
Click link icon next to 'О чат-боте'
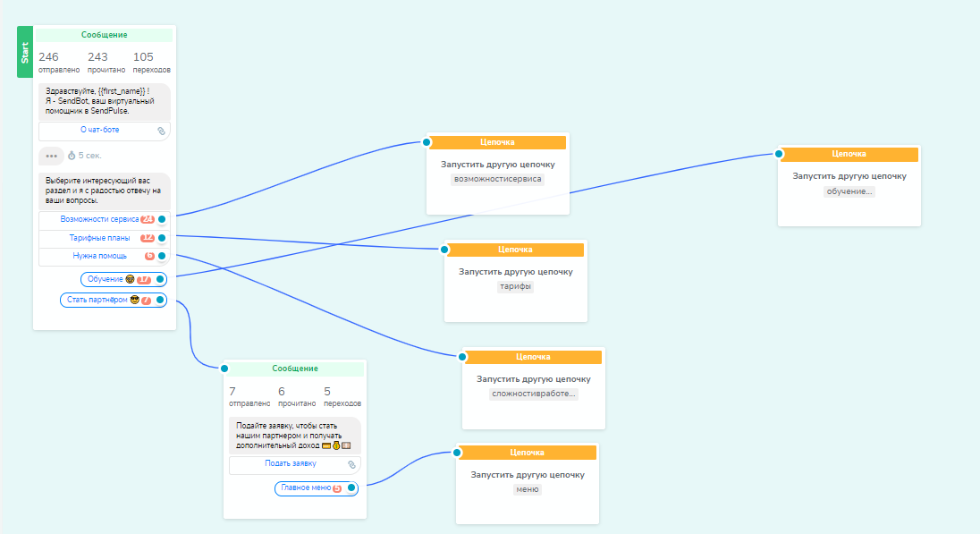161,131
